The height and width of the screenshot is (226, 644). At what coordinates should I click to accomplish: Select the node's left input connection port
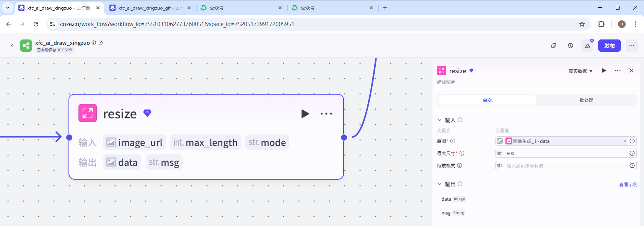pyautogui.click(x=69, y=138)
